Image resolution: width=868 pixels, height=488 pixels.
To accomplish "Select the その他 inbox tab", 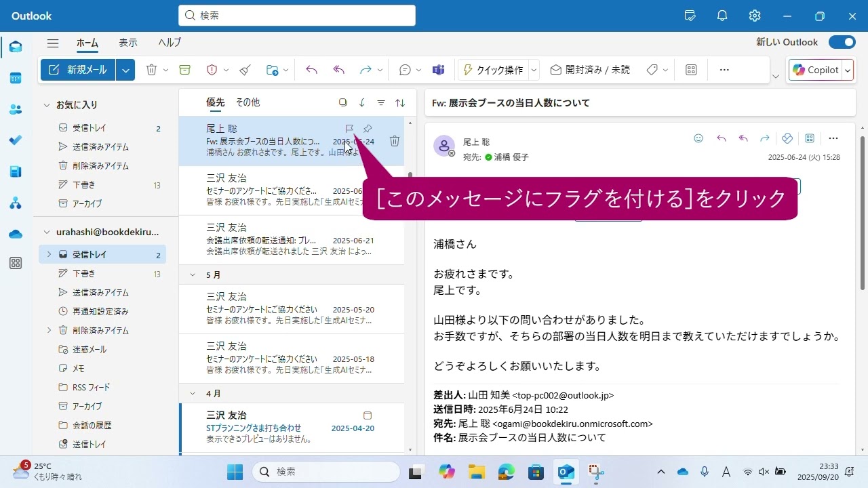I will tap(248, 102).
